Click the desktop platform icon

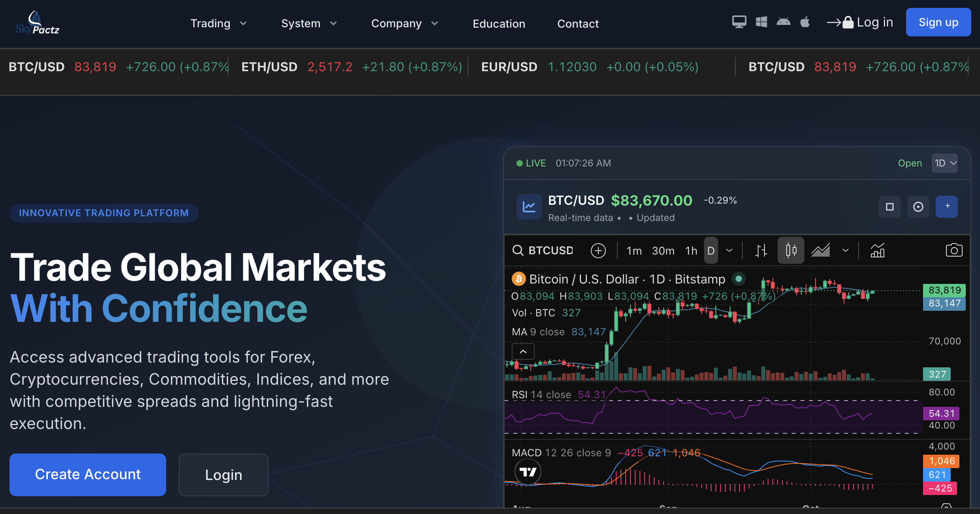point(739,22)
